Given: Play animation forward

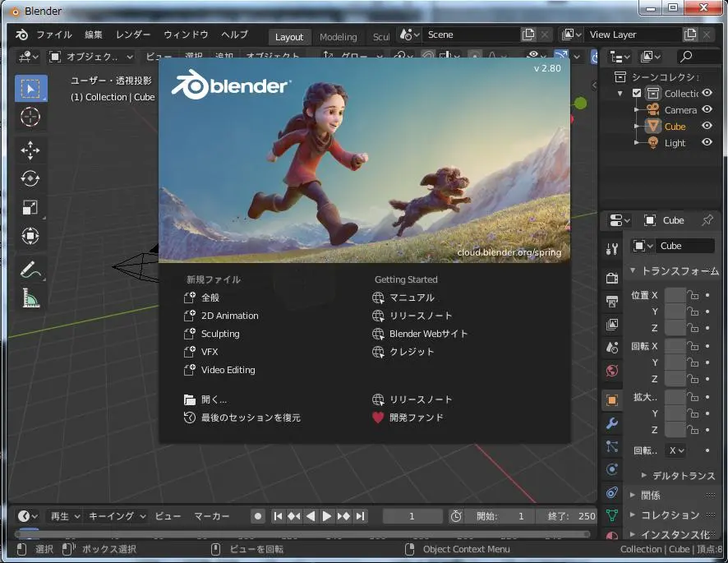Looking at the screenshot, I should pos(327,516).
